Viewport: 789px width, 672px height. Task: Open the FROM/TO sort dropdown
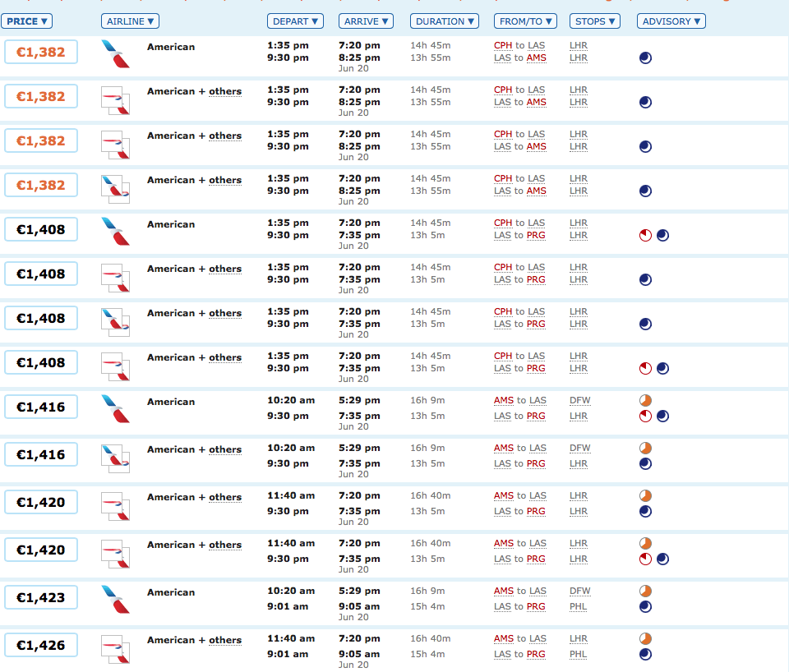click(524, 21)
